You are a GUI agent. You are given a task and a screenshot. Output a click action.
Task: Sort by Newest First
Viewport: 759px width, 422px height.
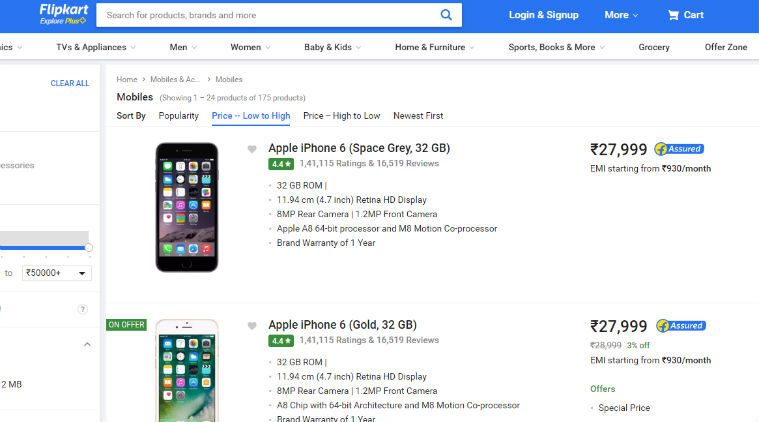point(418,116)
